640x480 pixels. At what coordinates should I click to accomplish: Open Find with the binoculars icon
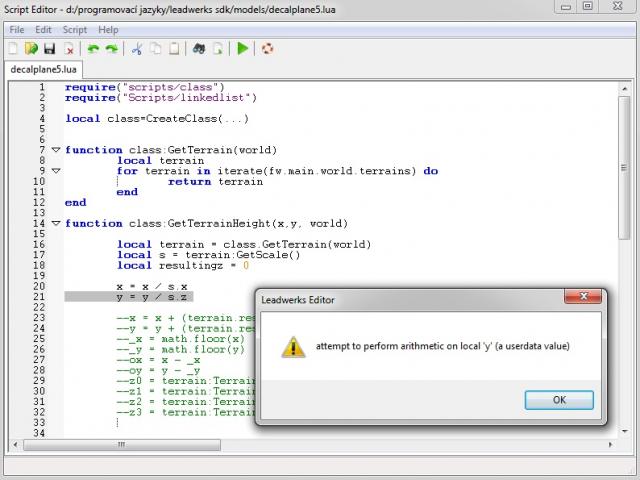point(199,48)
